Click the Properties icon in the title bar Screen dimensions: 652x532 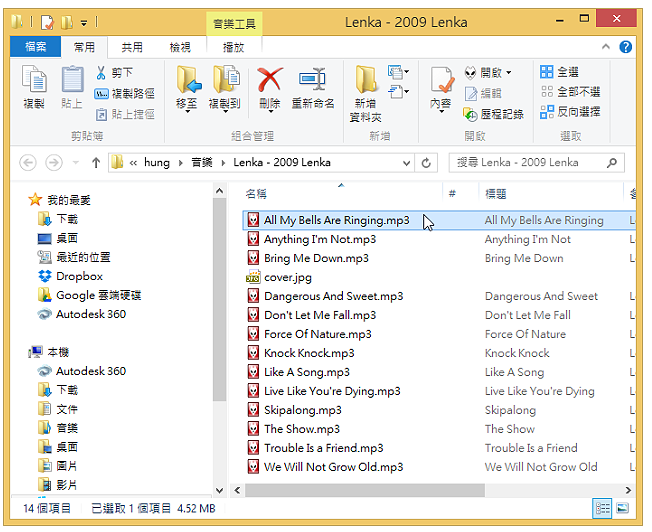[x=48, y=22]
